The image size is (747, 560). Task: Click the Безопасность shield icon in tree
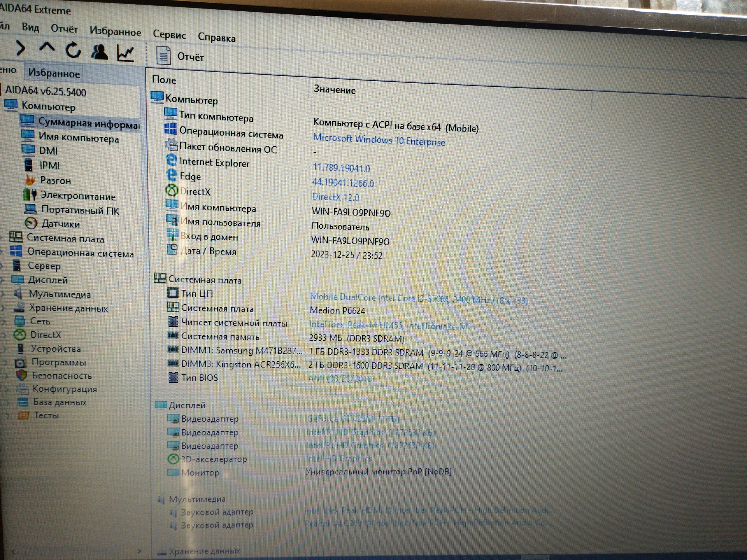(22, 375)
